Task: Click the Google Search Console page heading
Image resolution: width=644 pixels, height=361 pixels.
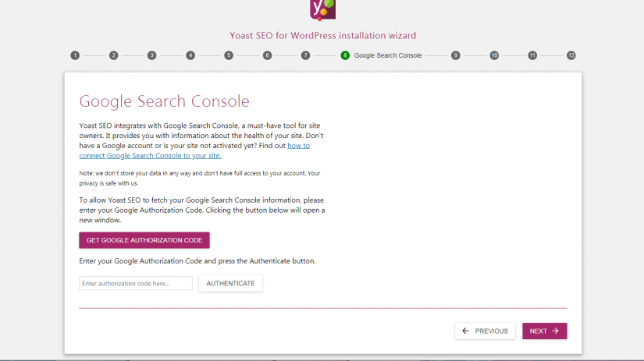Action: click(x=164, y=101)
